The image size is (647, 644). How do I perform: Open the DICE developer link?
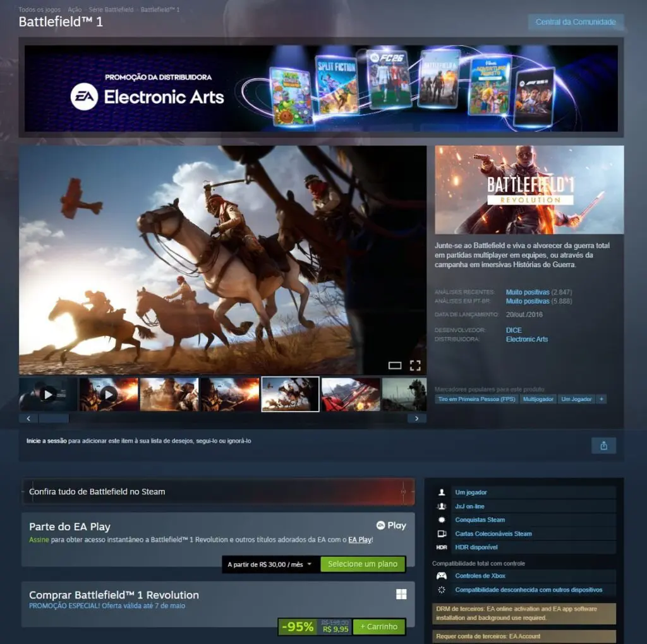514,330
